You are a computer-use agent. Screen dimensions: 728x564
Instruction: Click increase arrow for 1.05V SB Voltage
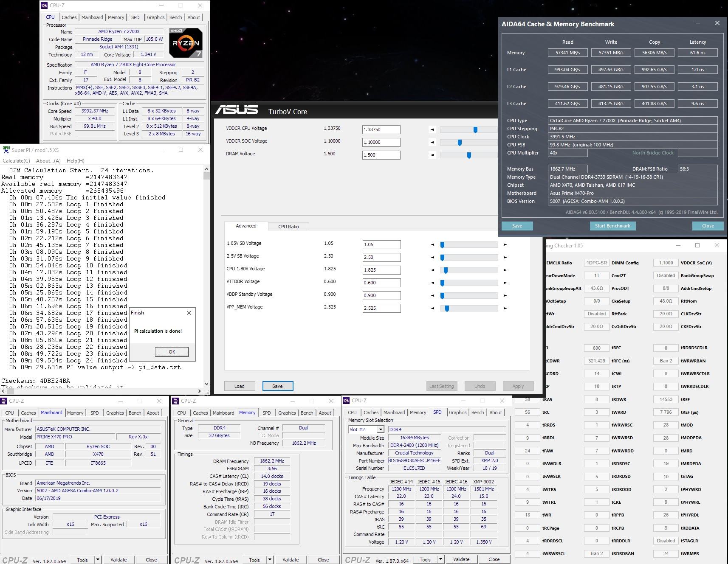point(505,245)
